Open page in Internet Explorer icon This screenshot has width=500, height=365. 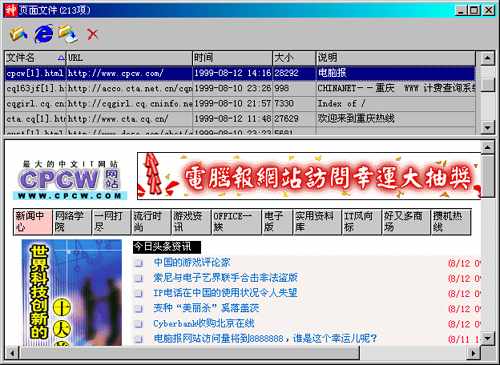(x=44, y=34)
